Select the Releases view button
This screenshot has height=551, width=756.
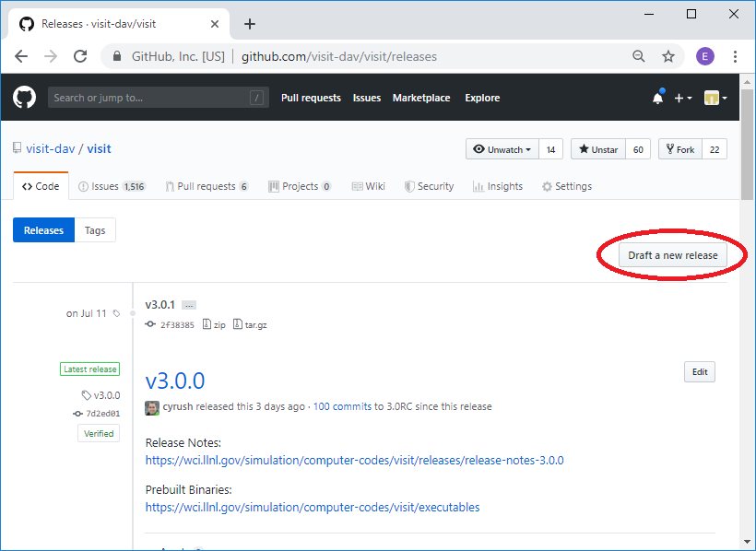(x=44, y=230)
